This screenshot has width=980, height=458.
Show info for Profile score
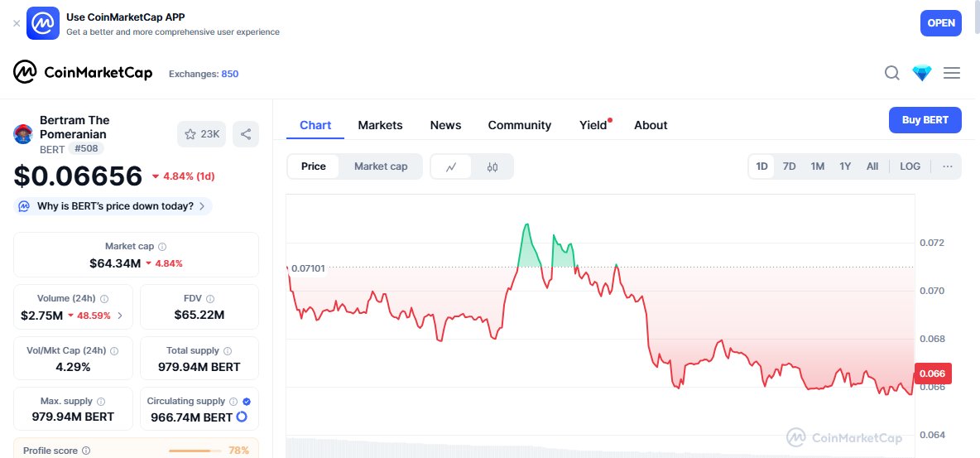(x=86, y=451)
